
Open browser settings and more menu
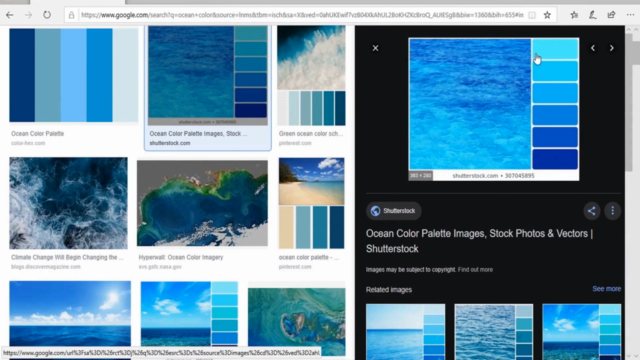pos(630,15)
